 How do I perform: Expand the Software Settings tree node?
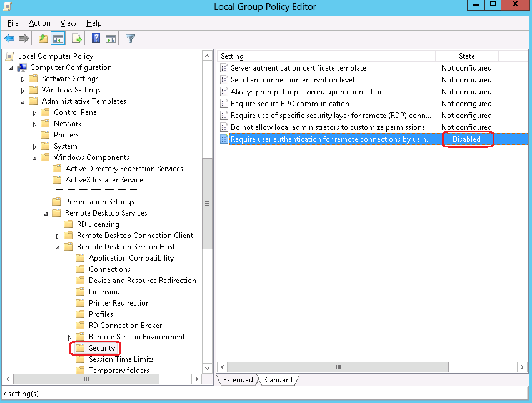24,79
